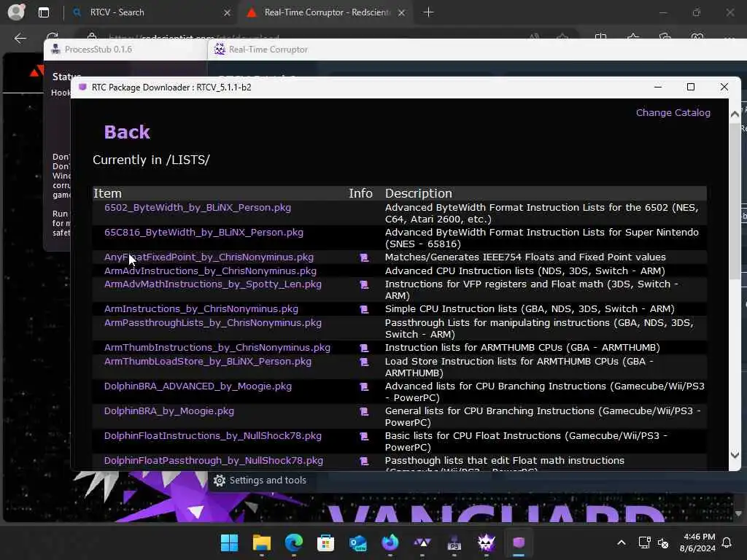Screen dimensions: 747x560
Task: Open notifications bell in system tray
Action: [727, 542]
